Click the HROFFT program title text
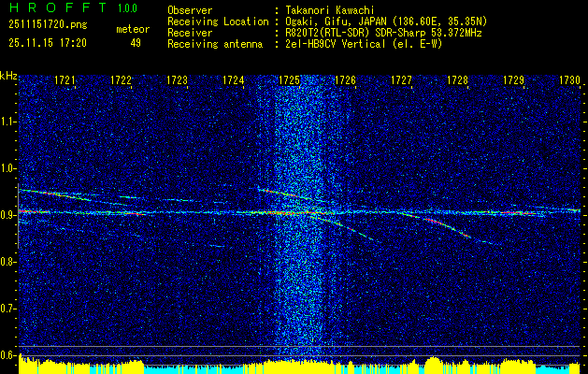The image size is (588, 374). click(59, 7)
